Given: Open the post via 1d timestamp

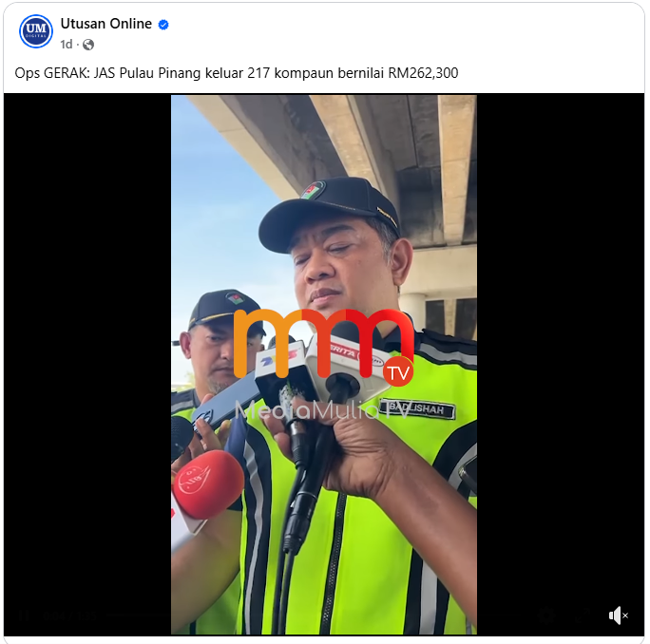Looking at the screenshot, I should (x=67, y=45).
